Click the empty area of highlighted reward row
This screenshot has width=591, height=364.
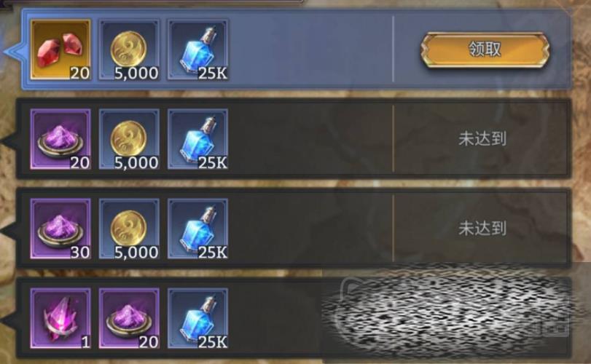coord(310,50)
